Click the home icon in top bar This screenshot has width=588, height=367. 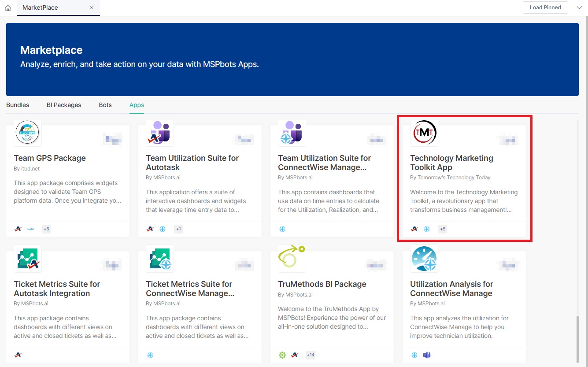[7, 8]
